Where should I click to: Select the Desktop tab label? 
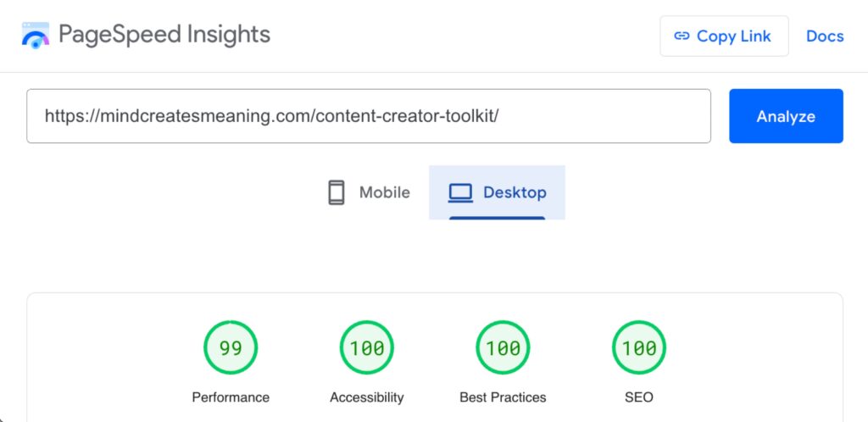(515, 192)
